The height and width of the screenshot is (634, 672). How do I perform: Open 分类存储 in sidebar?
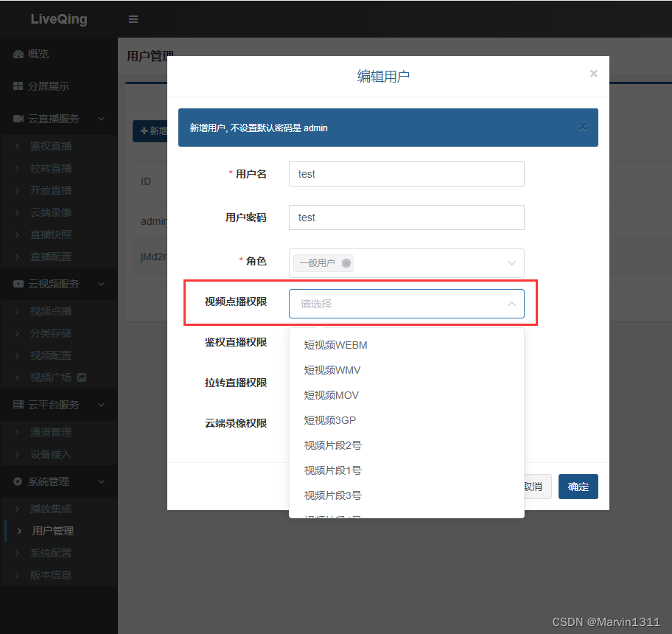[x=51, y=333]
